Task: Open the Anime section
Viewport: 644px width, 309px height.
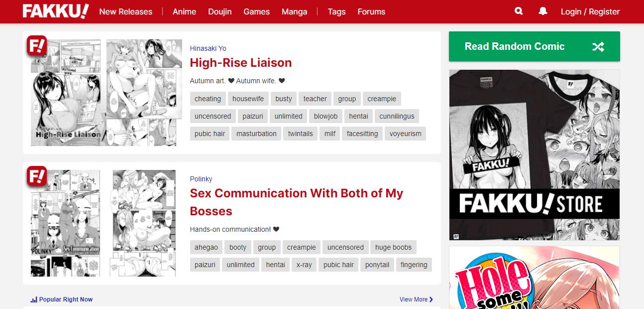Action: 184,11
